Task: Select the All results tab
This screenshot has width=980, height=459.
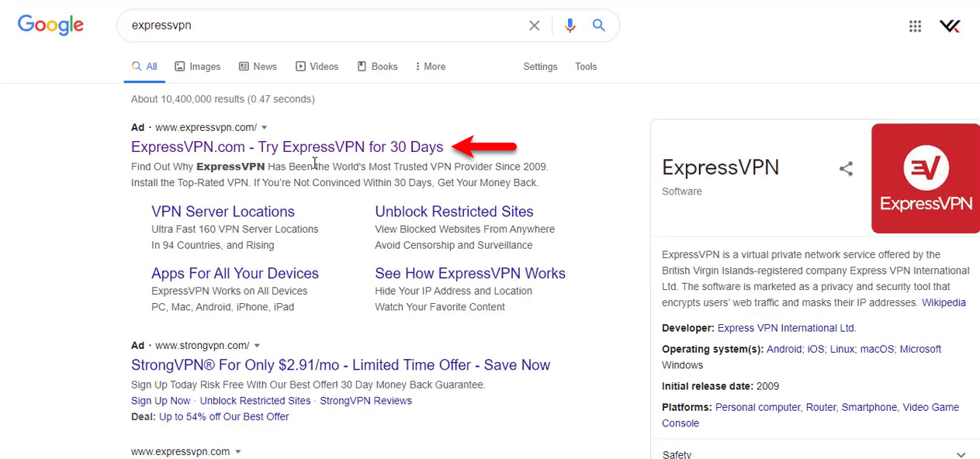Action: coord(144,67)
